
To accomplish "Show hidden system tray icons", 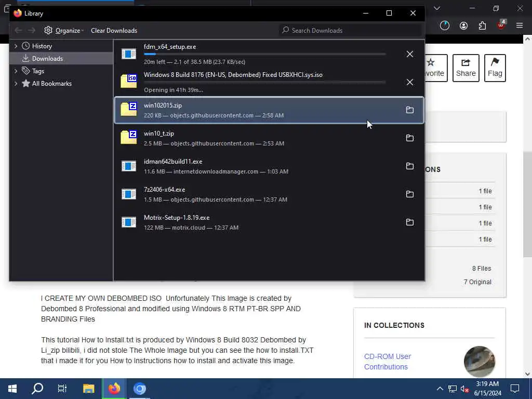I will point(440,389).
